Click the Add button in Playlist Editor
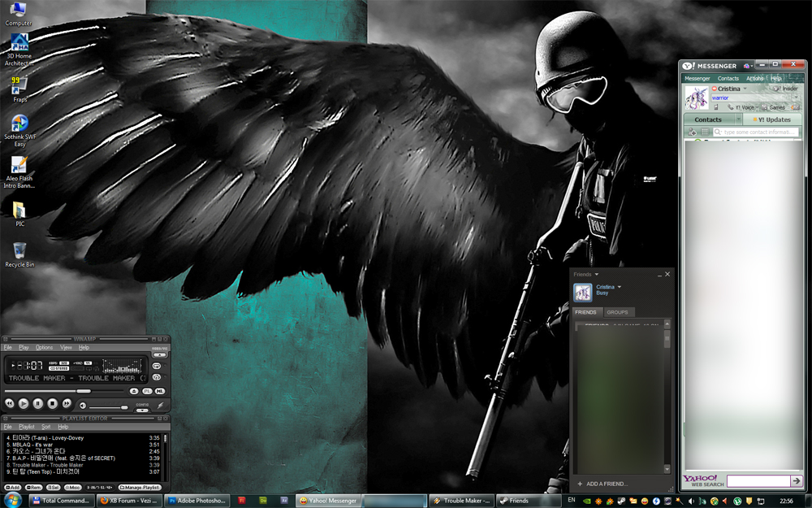The width and height of the screenshot is (812, 508). 13,487
